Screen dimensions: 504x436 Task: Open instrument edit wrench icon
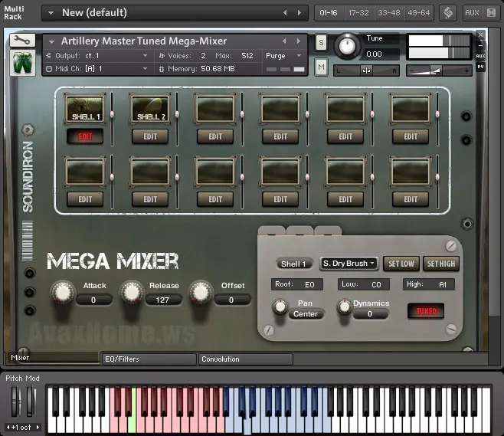[22, 41]
